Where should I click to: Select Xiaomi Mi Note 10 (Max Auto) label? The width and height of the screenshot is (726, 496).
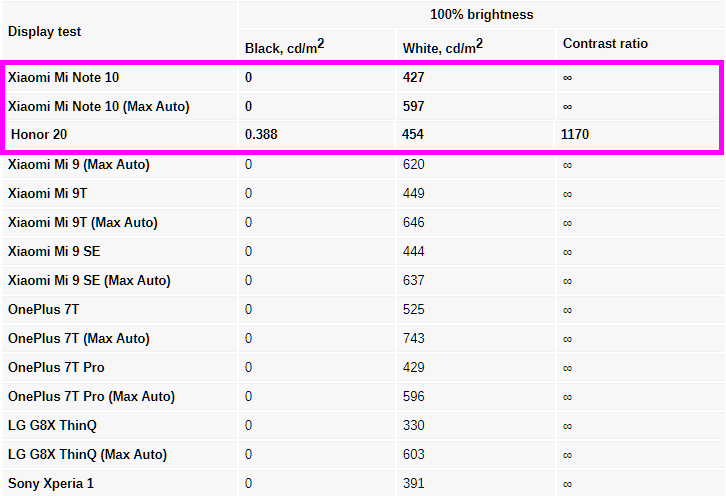(98, 106)
